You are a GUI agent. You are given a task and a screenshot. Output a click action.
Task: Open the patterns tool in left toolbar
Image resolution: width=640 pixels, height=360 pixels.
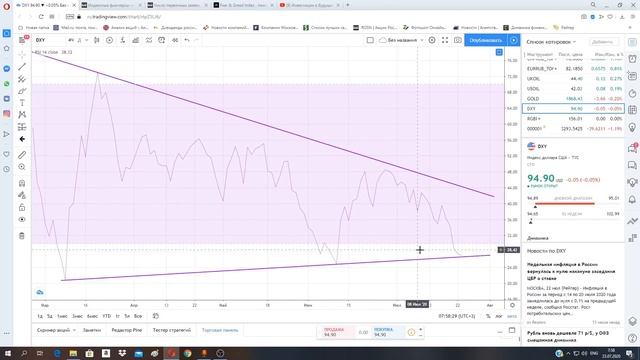(22, 115)
